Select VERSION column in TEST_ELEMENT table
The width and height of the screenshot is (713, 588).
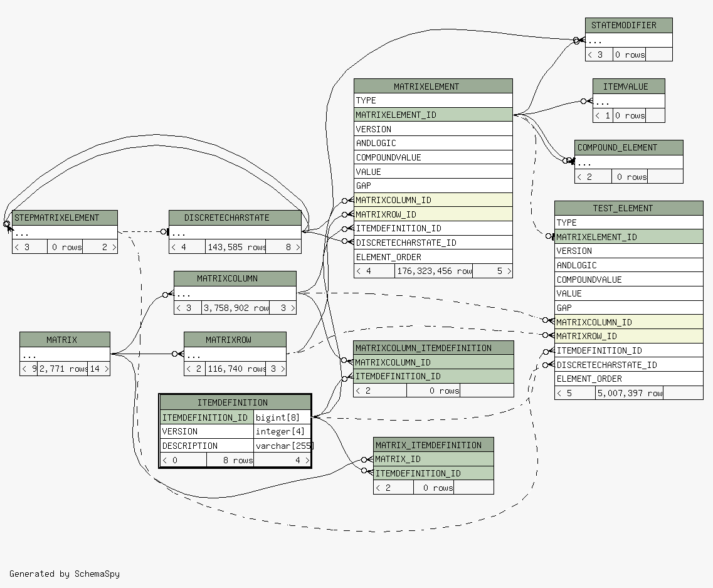tap(629, 251)
